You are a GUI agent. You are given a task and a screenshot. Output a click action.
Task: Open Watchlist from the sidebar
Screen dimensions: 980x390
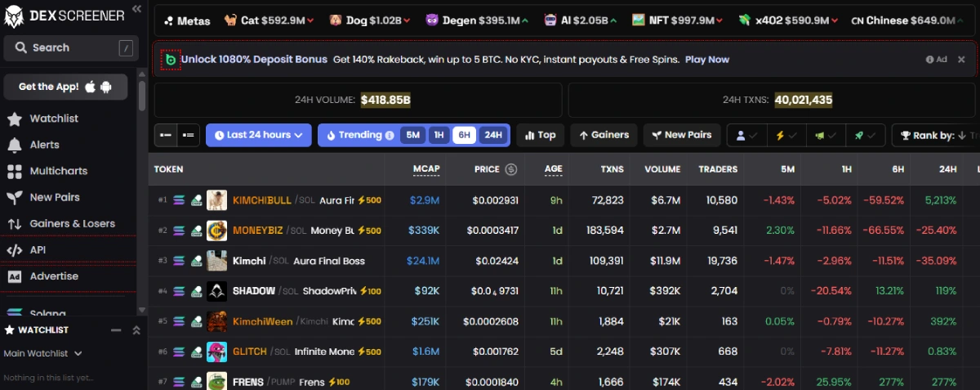tap(54, 119)
